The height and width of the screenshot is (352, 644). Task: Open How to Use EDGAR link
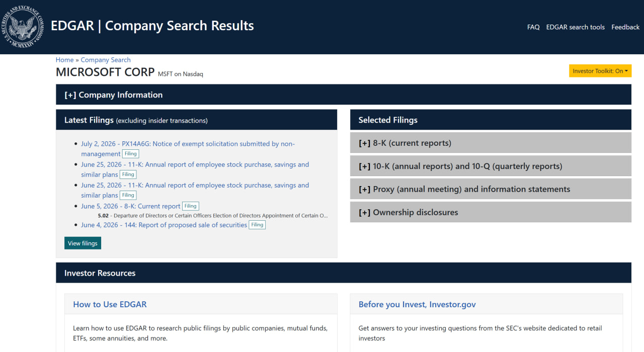[110, 304]
